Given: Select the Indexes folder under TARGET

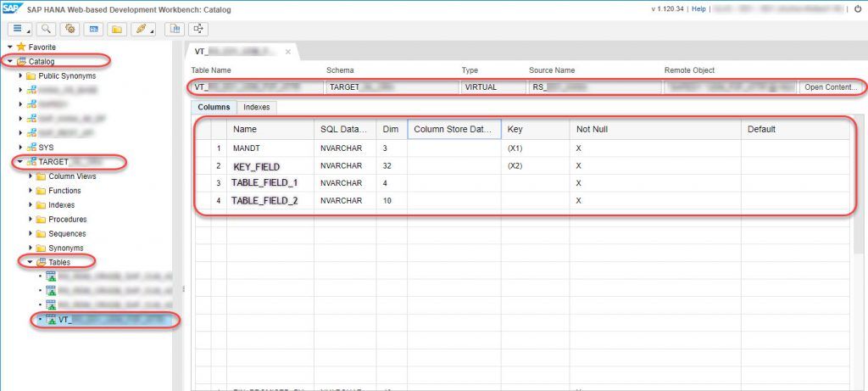Looking at the screenshot, I should (61, 205).
